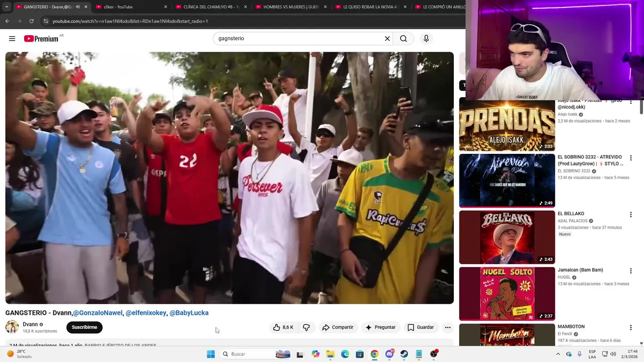Image resolution: width=644 pixels, height=362 pixels.
Task: Play the Atrevido EL SOBRINO 3232 thumbnail
Action: coord(507,180)
